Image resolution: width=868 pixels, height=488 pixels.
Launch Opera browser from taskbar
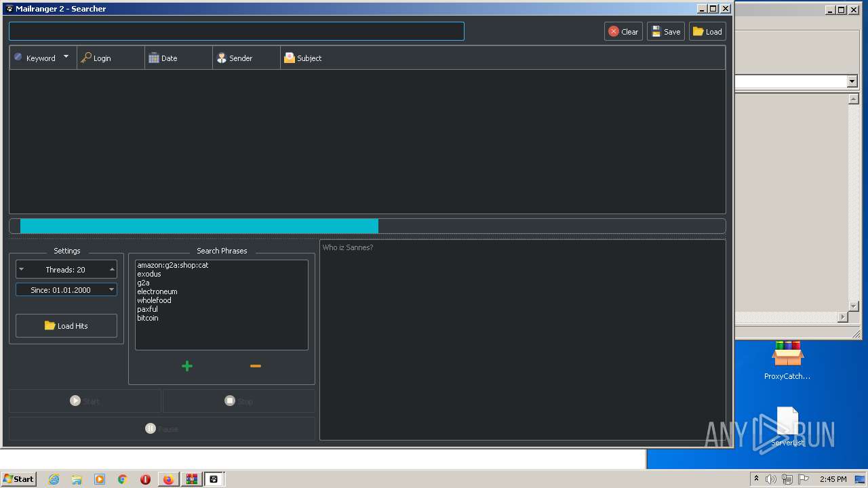145,479
